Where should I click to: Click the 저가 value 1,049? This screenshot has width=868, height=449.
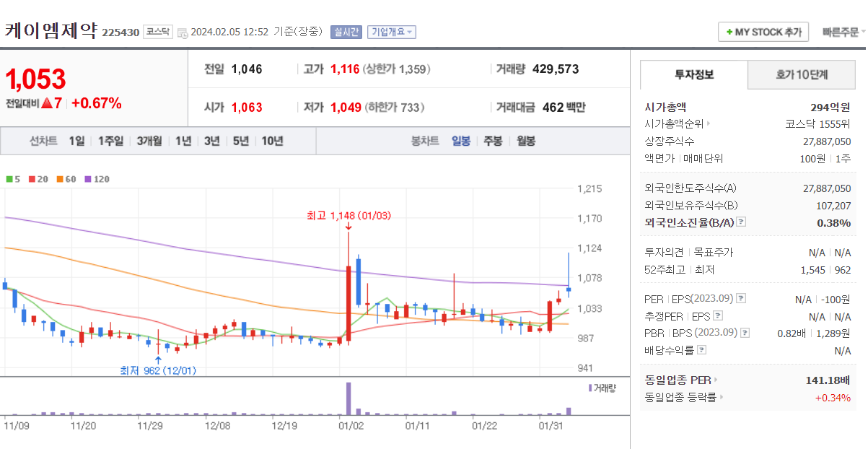point(346,108)
